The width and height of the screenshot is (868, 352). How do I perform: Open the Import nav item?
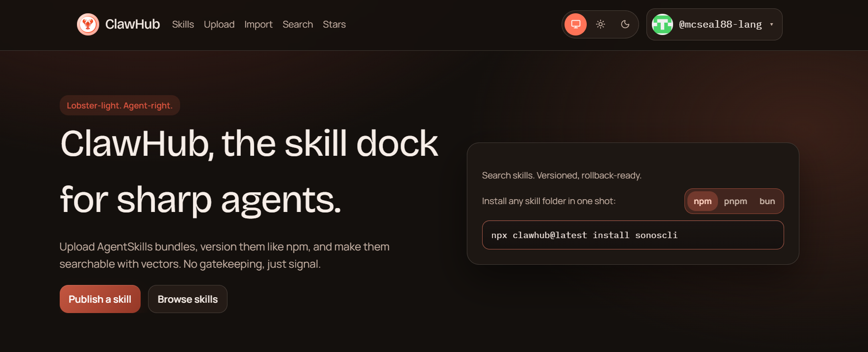(x=258, y=24)
